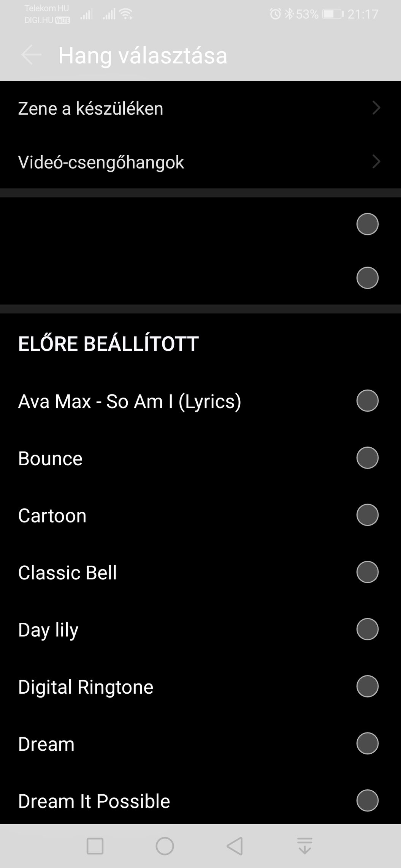401x868 pixels.
Task: Open the Videó-csengőhangok menu entry
Action: (101, 162)
